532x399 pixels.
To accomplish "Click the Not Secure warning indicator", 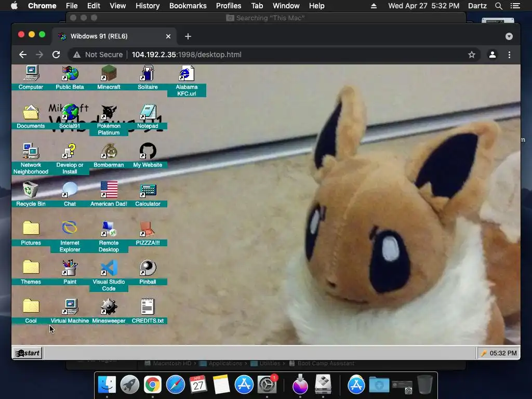I will tap(98, 55).
